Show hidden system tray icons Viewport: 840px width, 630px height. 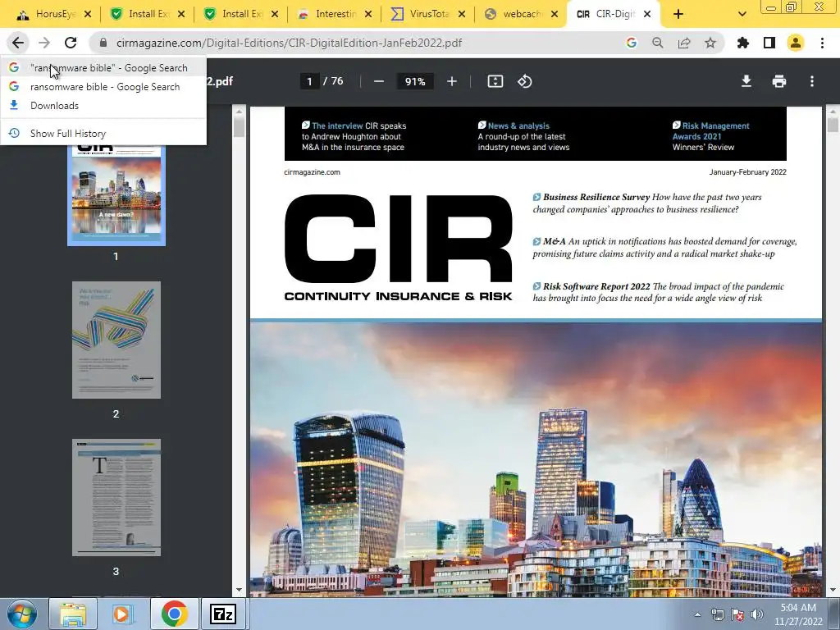point(697,614)
